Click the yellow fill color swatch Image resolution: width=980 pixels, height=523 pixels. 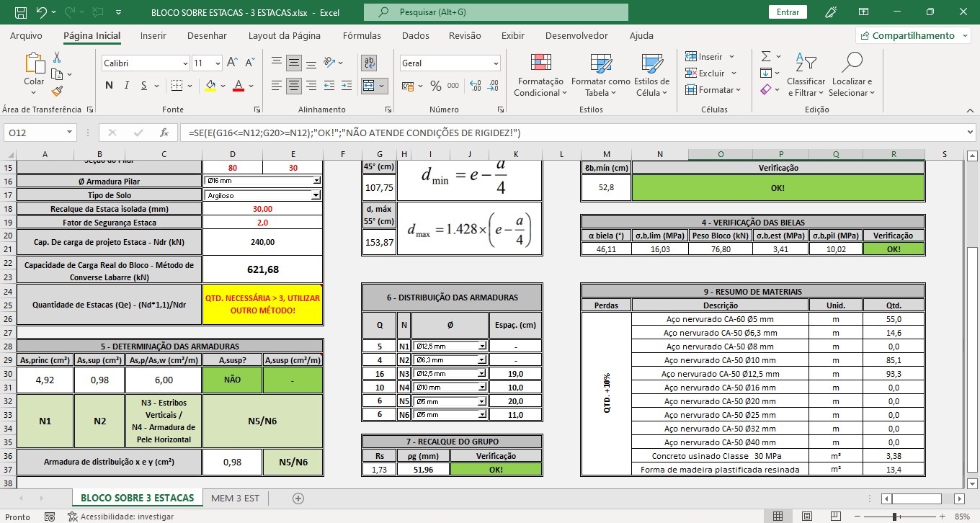pos(210,86)
